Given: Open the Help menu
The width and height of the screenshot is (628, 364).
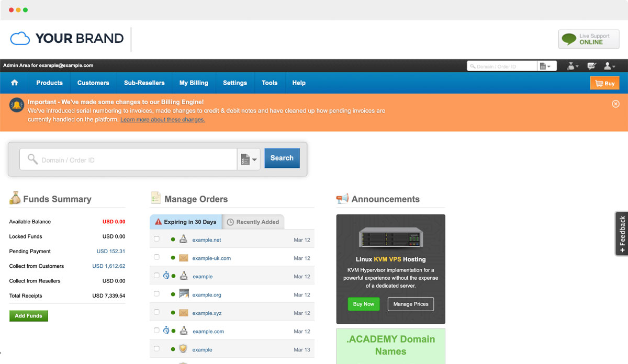Looking at the screenshot, I should point(299,83).
